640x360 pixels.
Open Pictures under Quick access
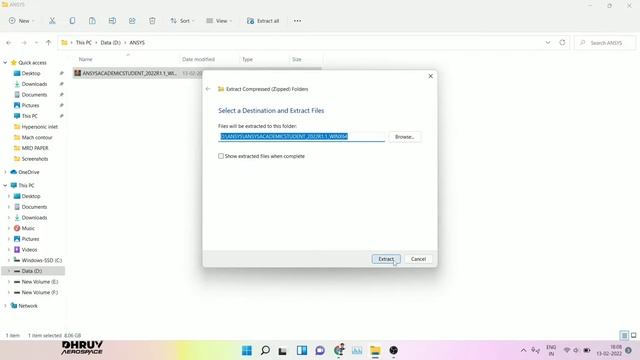(x=30, y=105)
